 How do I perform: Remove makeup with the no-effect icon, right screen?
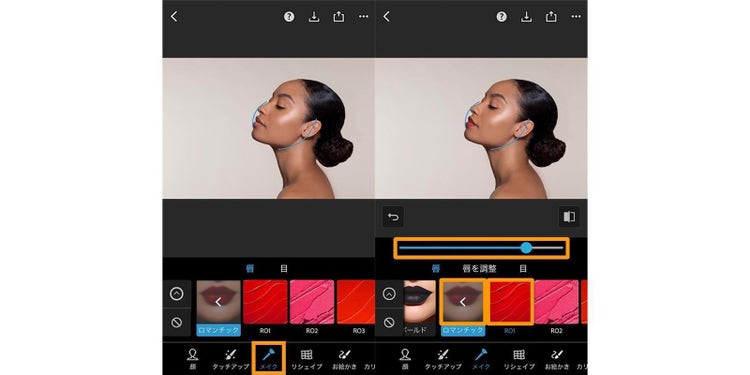click(x=389, y=322)
